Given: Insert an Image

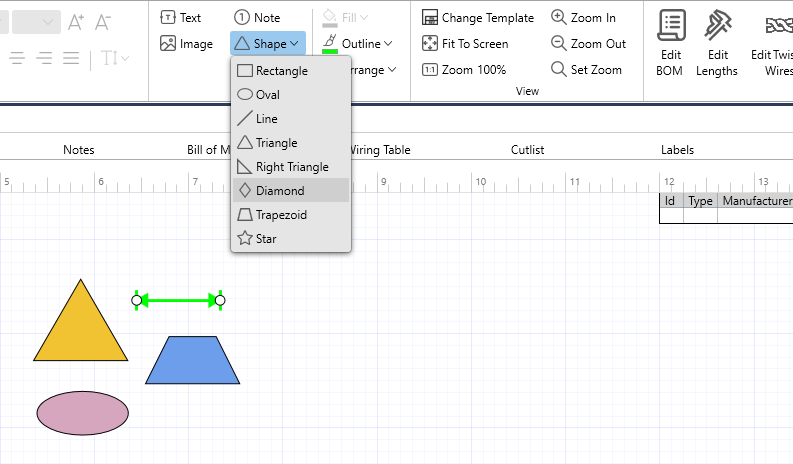Looking at the screenshot, I should pos(186,44).
